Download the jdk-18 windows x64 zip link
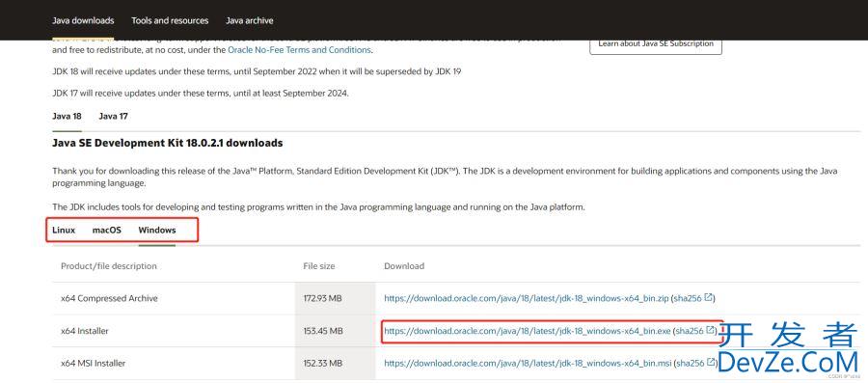Screen dimensions: 868x383 (x=527, y=298)
